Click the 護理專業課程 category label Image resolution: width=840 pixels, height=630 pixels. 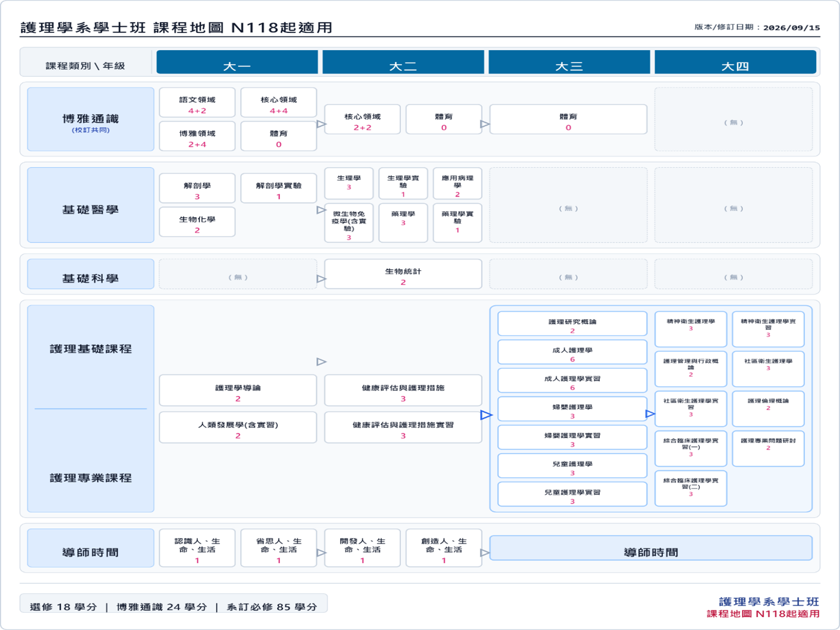[90, 478]
